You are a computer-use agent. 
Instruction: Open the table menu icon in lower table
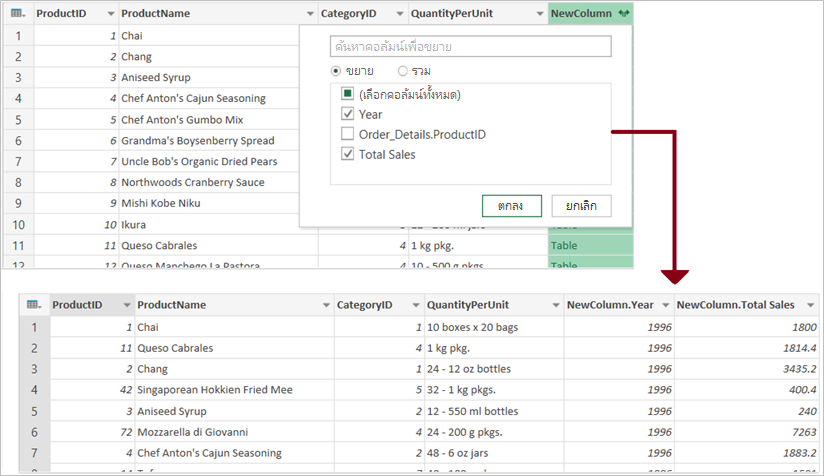pyautogui.click(x=34, y=305)
